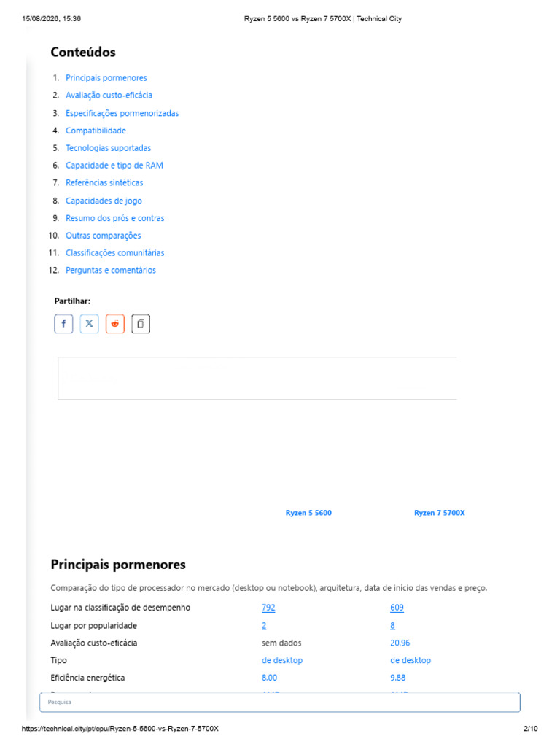Focus the Pesquisa search field
Image resolution: width=560 pixels, height=747 pixels.
click(280, 703)
